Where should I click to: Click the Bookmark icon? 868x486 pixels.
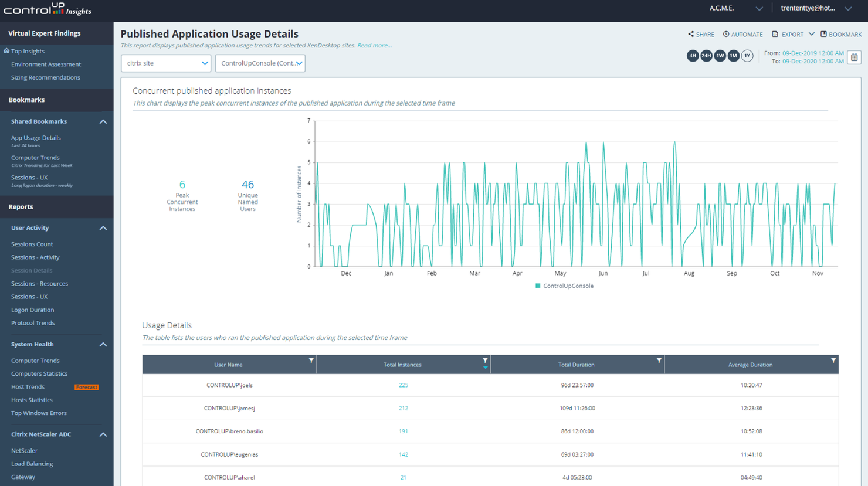[x=823, y=34]
